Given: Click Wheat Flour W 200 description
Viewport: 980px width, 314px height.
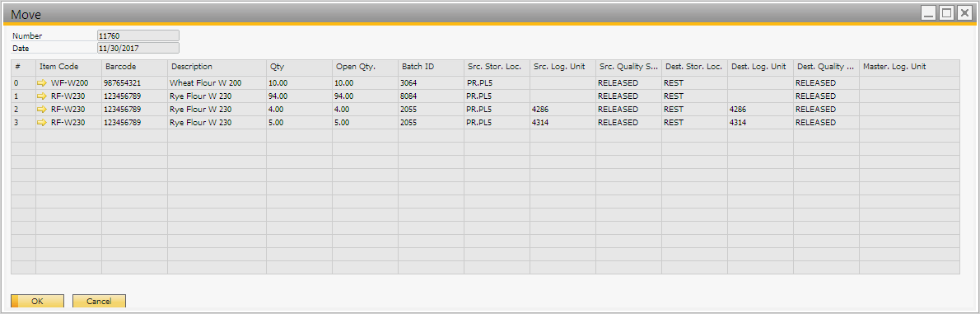Looking at the screenshot, I should (x=217, y=83).
